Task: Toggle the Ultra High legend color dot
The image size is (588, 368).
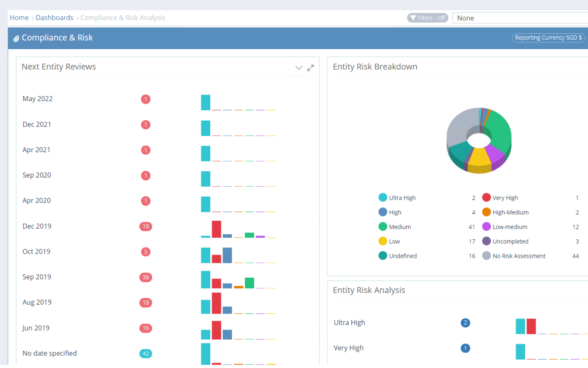Action: (383, 198)
